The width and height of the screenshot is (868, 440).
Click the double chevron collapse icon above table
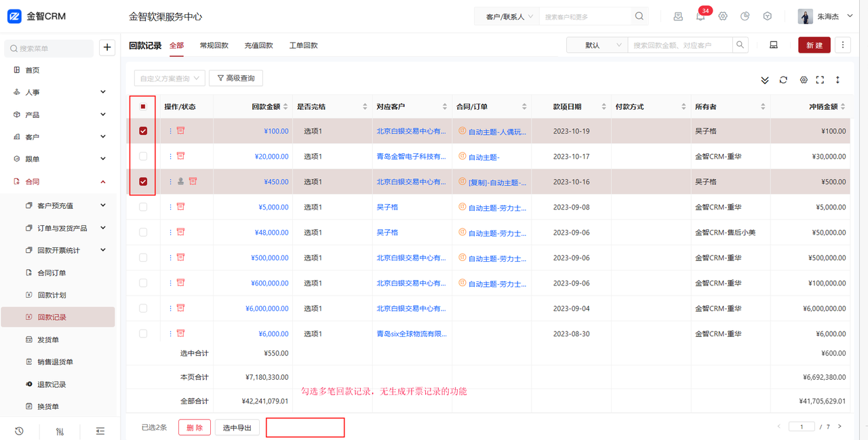(x=765, y=80)
